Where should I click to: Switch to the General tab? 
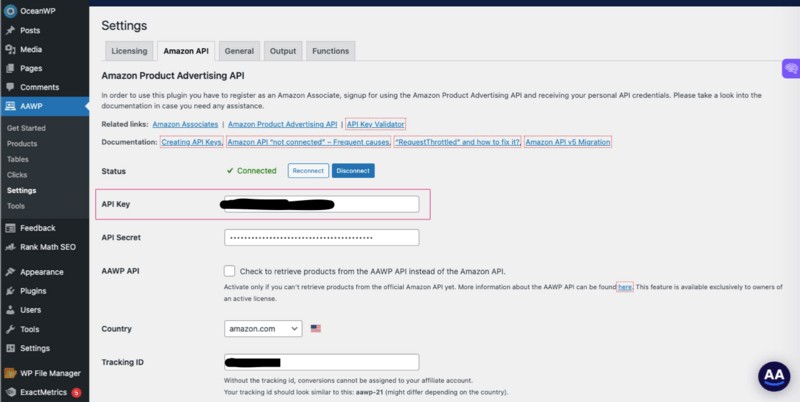point(239,51)
